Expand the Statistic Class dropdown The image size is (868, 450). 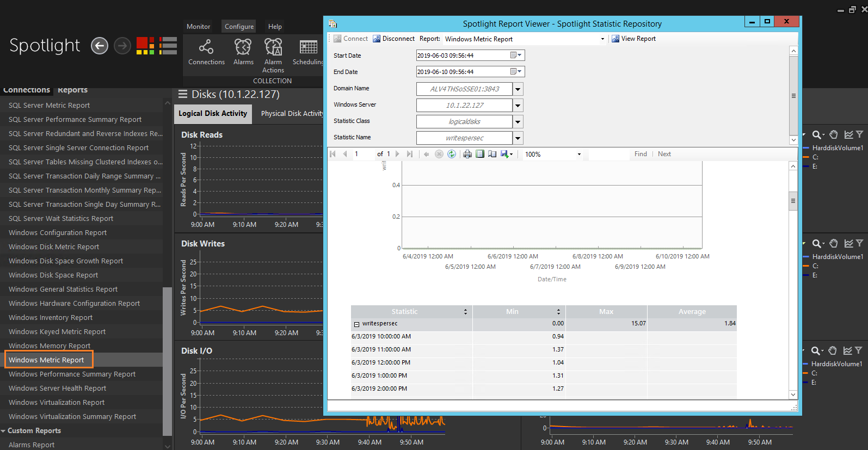[x=518, y=121]
